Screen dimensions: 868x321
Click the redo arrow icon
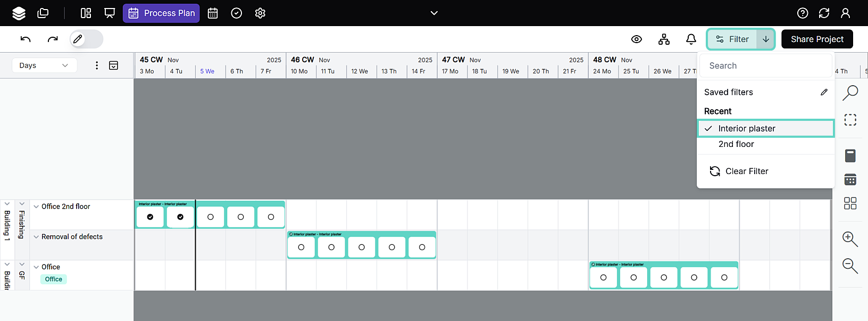pos(53,39)
